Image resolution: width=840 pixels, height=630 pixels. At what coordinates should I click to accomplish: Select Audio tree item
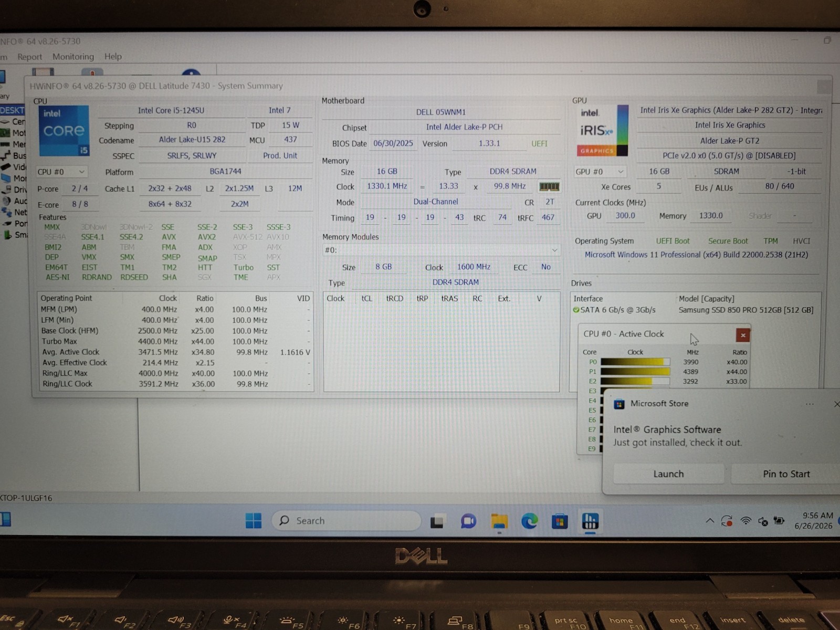[x=15, y=201]
